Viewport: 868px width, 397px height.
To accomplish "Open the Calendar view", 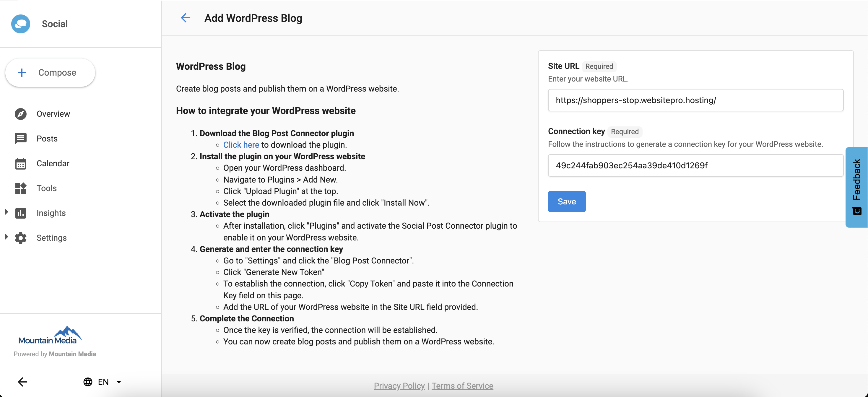I will [53, 163].
